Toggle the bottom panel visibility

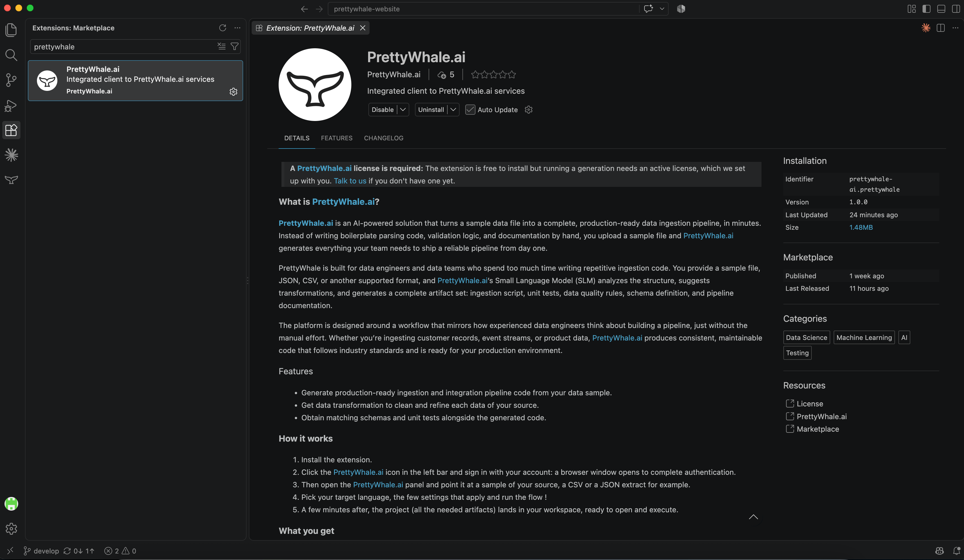(942, 9)
